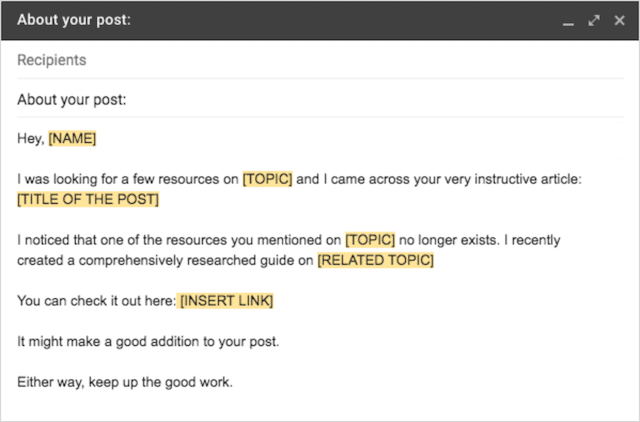Click the closing line 'Either way, keep up'
Viewport: 640px width, 422px height.
[x=125, y=382]
